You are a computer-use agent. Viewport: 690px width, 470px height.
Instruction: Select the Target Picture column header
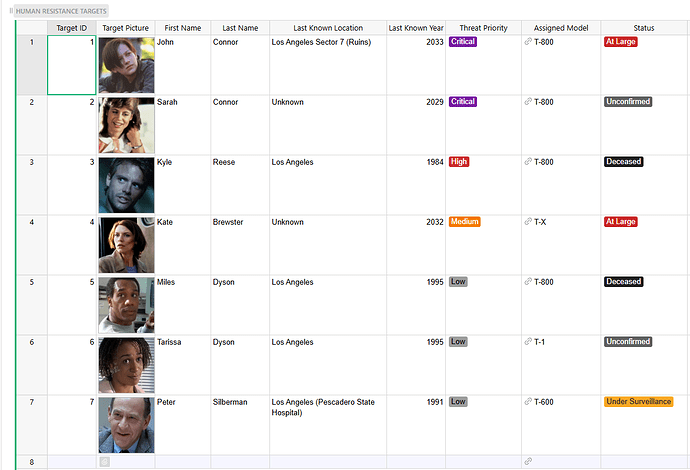125,28
